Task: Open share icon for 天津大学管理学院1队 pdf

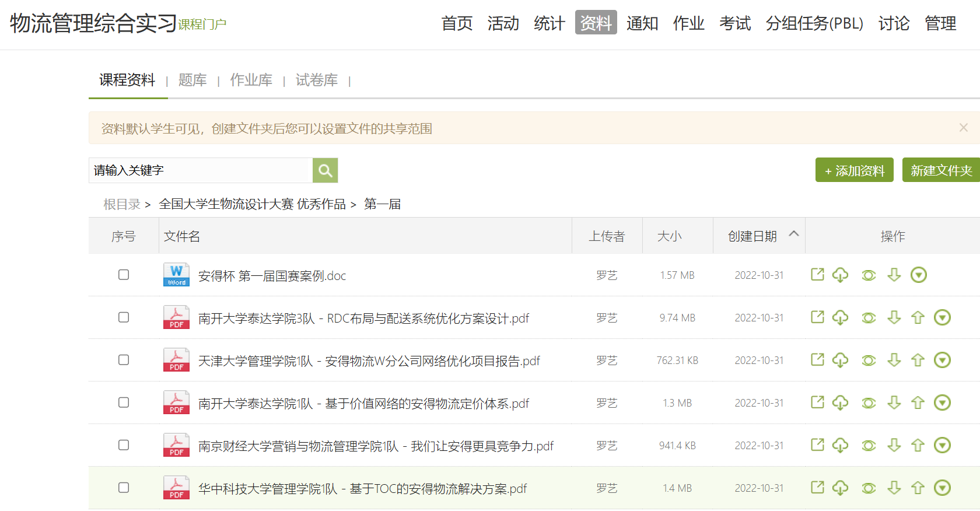Action: [817, 359]
